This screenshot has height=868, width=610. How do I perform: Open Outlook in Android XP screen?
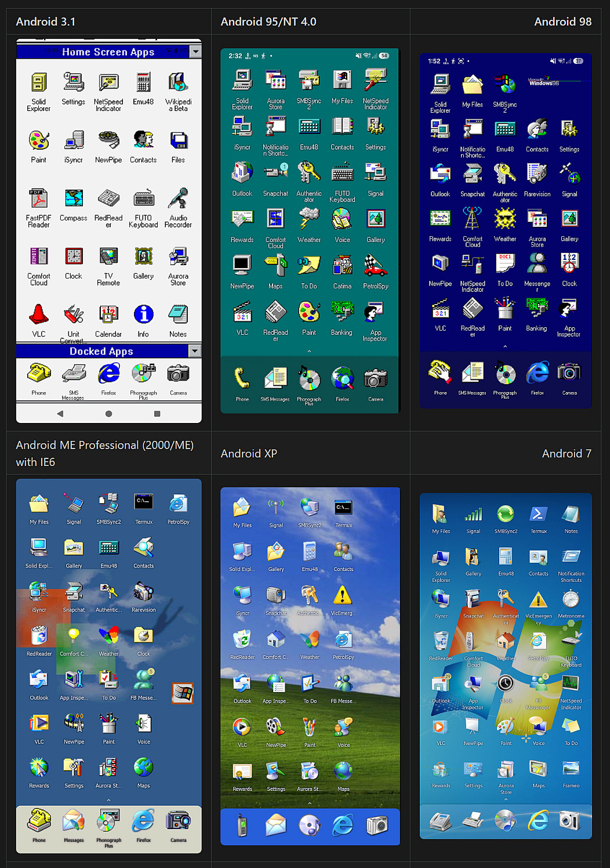(x=242, y=683)
